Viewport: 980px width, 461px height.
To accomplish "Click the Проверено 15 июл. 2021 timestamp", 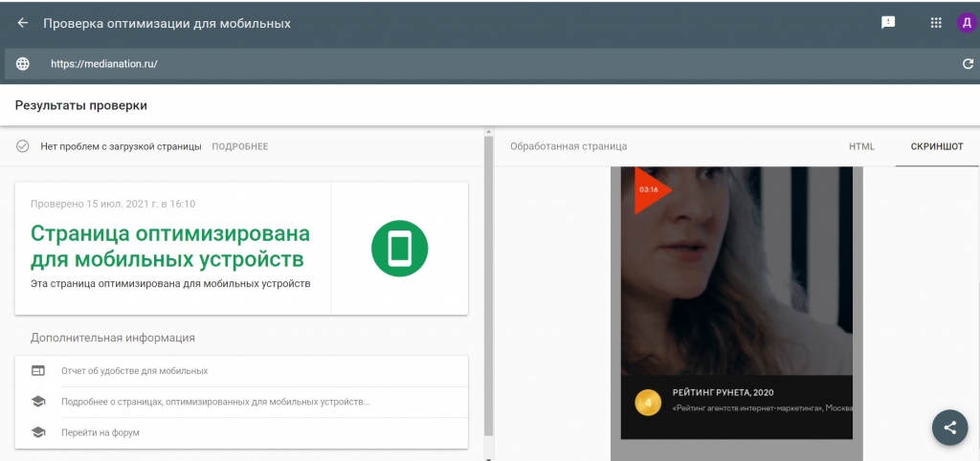I will 113,204.
